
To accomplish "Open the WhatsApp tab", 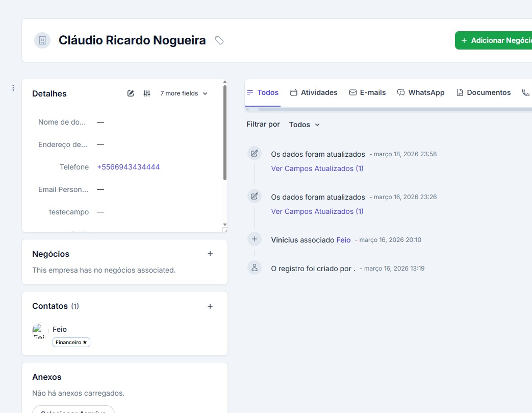I will 421,92.
